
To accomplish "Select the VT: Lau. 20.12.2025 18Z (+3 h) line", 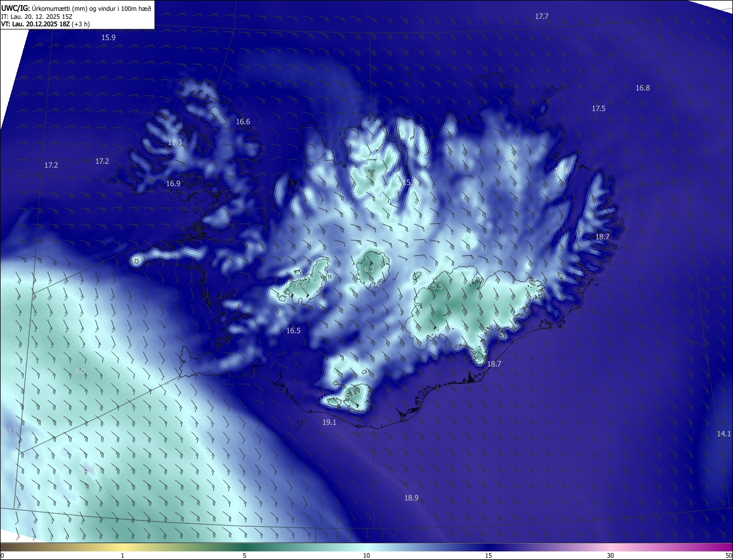I will 45,24.
